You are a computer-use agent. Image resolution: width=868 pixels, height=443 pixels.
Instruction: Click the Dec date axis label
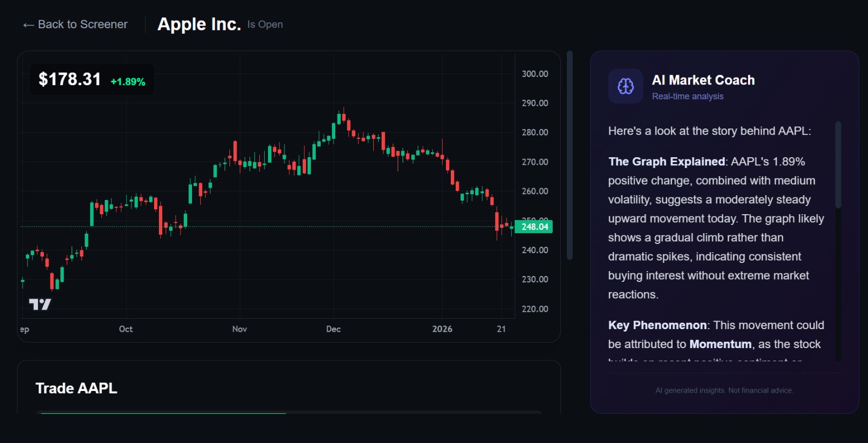tap(334, 329)
